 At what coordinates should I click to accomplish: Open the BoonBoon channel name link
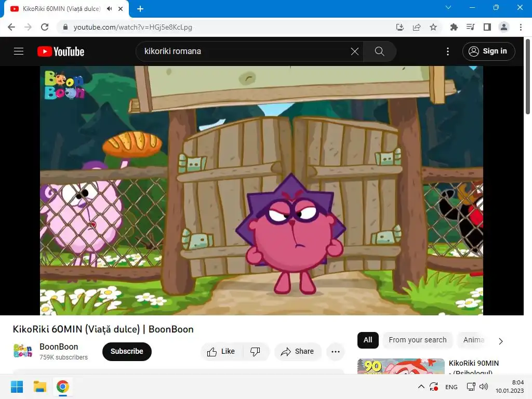[59, 347]
